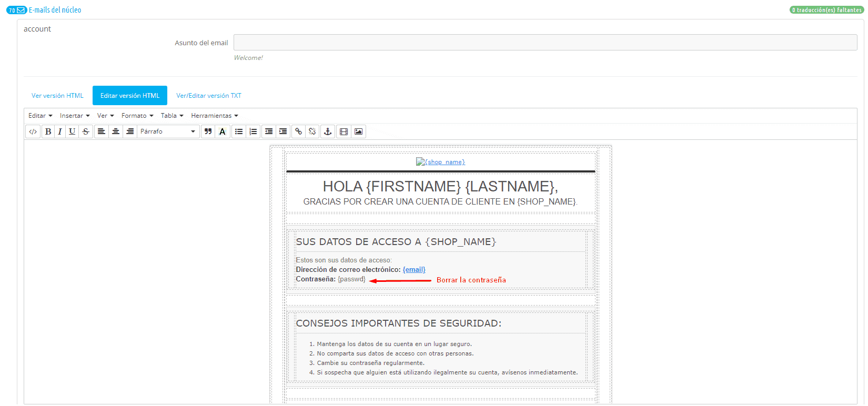The width and height of the screenshot is (868, 406).
Task: Switch to Ver versión HTML tab
Action: (x=57, y=96)
